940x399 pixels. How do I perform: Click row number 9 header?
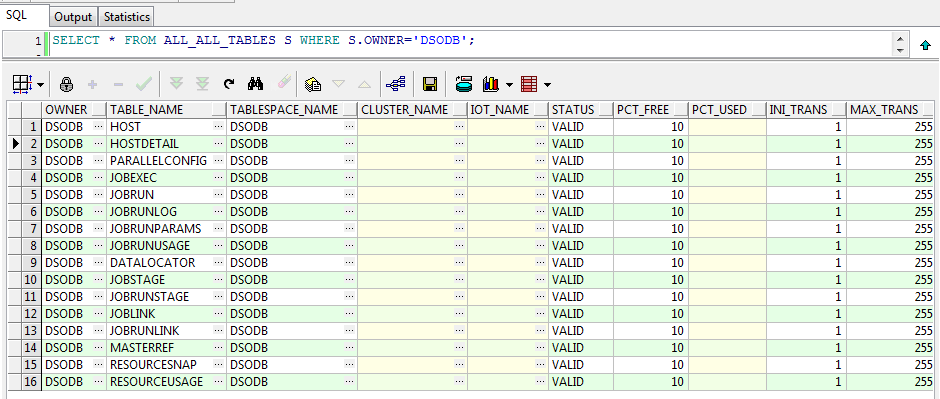31,263
